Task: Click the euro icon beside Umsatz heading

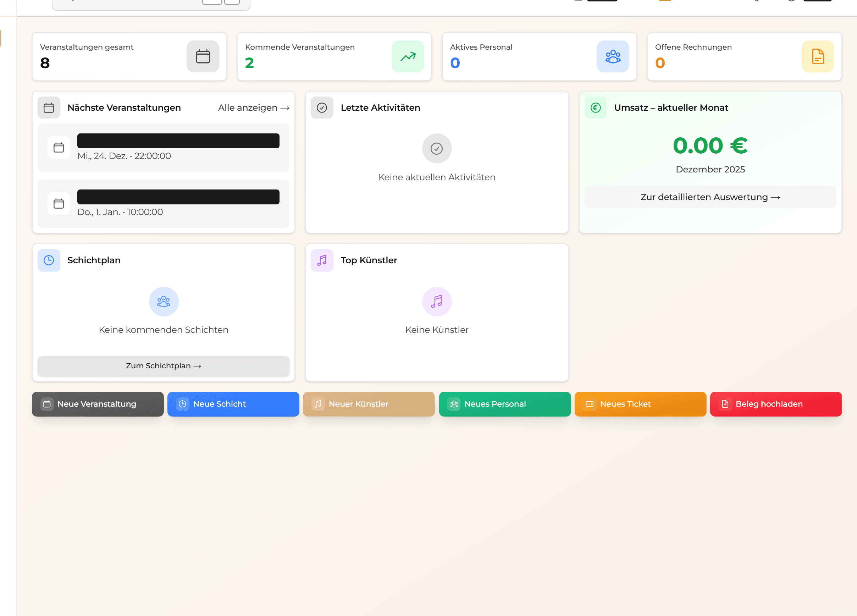Action: 595,108
